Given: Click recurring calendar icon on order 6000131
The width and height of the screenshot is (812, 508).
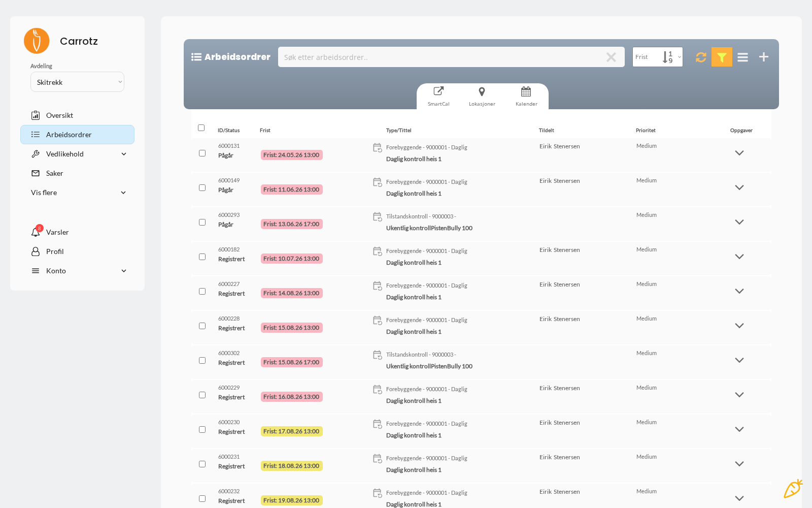Looking at the screenshot, I should [378, 148].
